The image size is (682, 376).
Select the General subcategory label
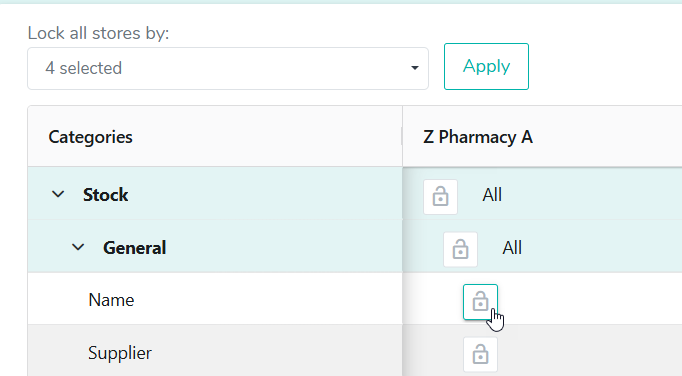[x=134, y=248]
